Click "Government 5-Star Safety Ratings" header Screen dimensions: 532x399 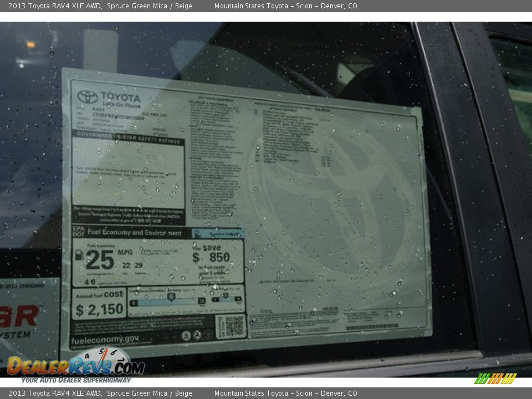(x=129, y=137)
